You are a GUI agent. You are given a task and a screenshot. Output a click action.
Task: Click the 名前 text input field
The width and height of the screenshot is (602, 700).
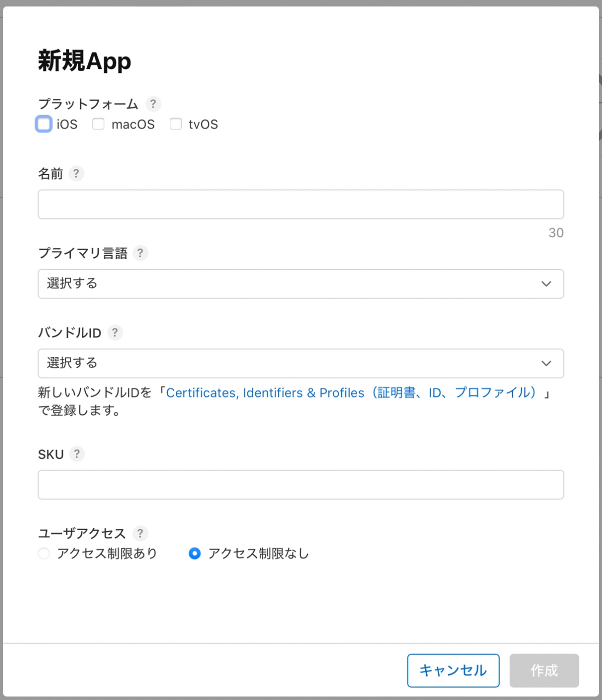[x=301, y=204]
